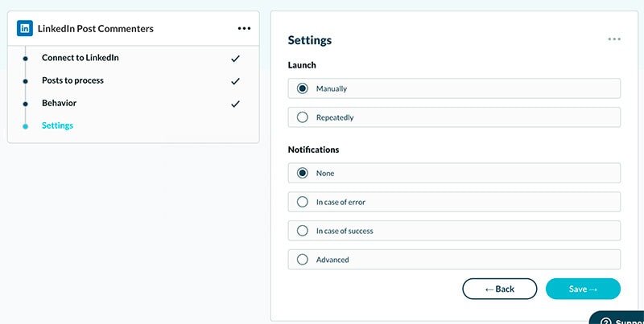Screen dimensions: 644x324
Task: Click the checkmark beside Behavior
Action: pyautogui.click(x=235, y=104)
